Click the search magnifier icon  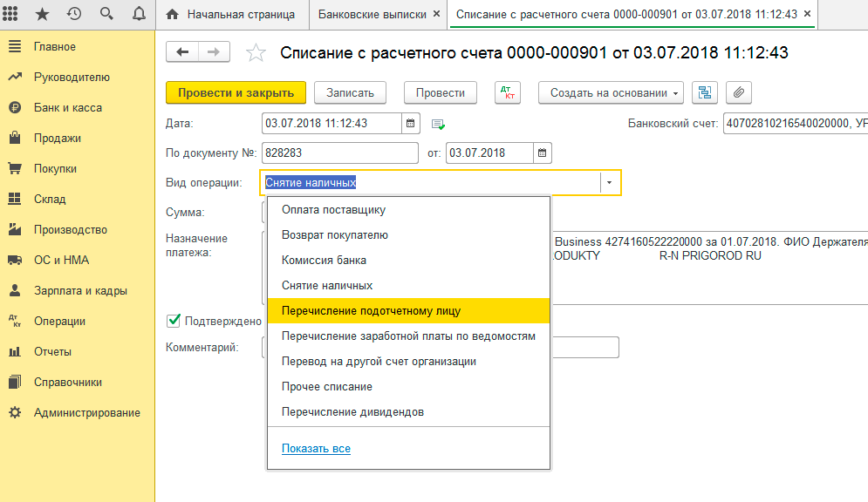pyautogui.click(x=106, y=14)
